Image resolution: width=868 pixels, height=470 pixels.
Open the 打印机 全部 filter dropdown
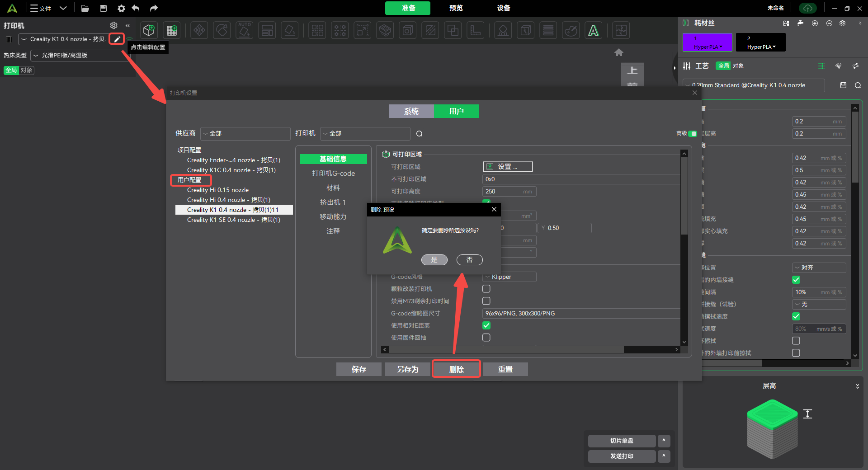(365, 133)
